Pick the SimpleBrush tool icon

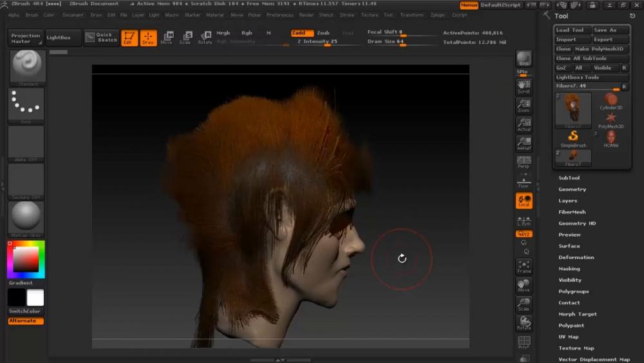coord(573,138)
